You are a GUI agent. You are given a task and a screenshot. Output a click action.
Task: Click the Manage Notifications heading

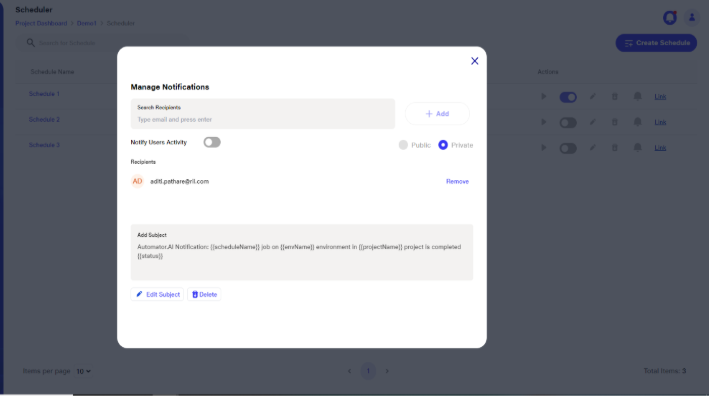coord(170,87)
